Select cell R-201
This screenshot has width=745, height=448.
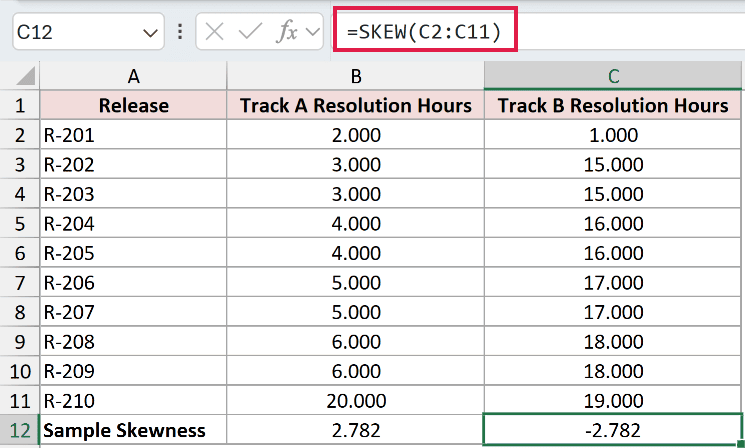coord(133,135)
